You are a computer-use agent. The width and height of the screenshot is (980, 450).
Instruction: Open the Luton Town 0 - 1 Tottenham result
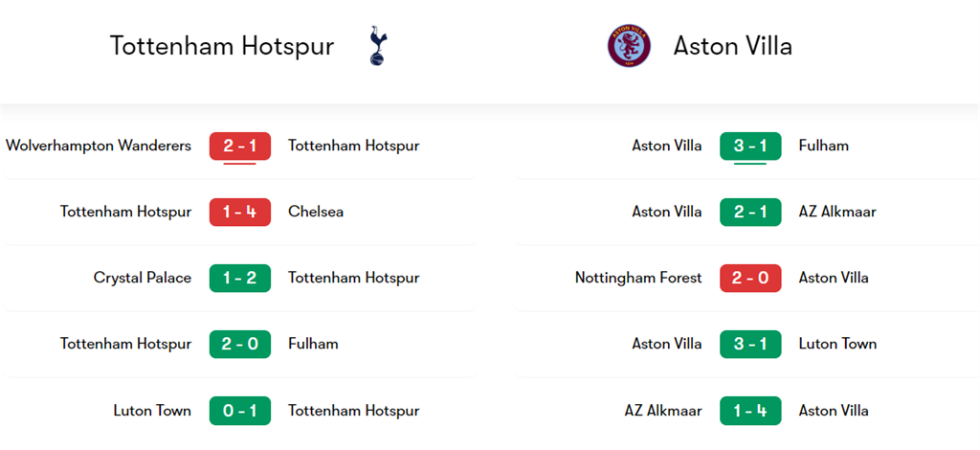click(x=240, y=411)
